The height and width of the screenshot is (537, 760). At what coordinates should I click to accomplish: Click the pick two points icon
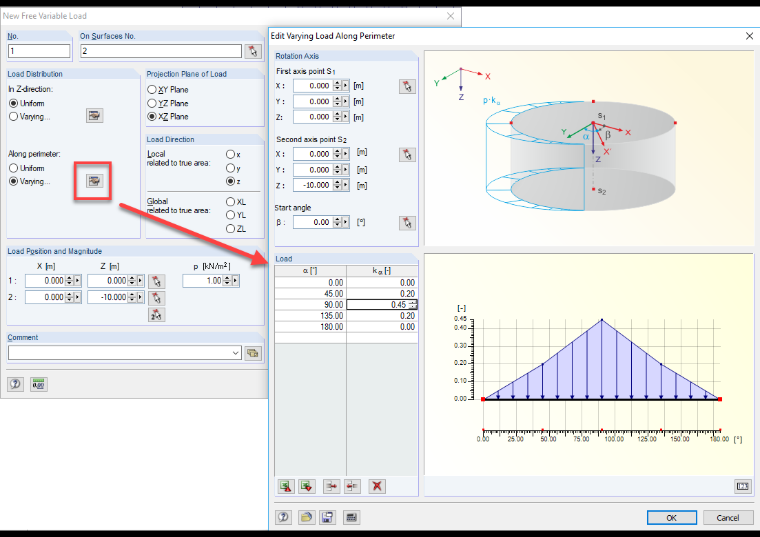coord(156,315)
